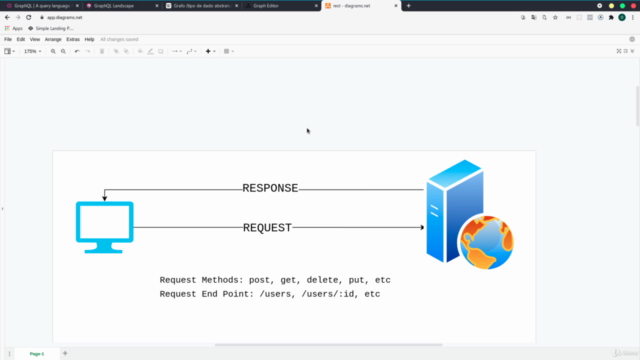Click the green profile avatar
Viewport: 640px width, 360px height.
622,18
